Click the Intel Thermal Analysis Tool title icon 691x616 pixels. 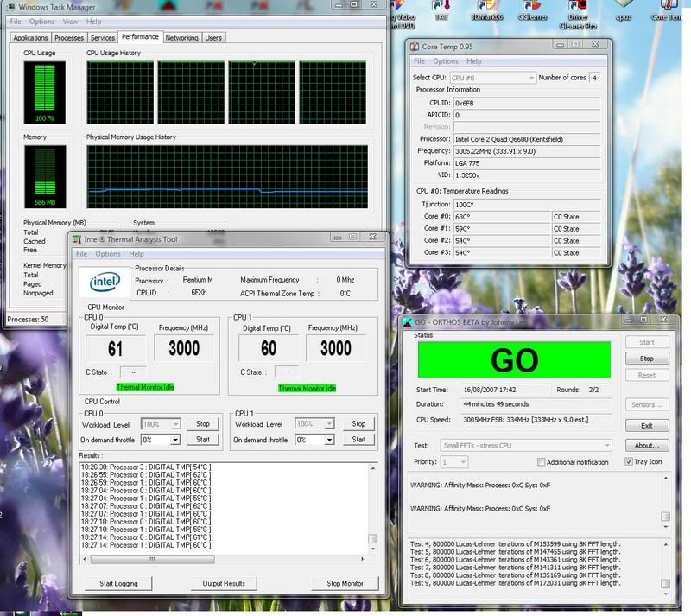click(77, 239)
